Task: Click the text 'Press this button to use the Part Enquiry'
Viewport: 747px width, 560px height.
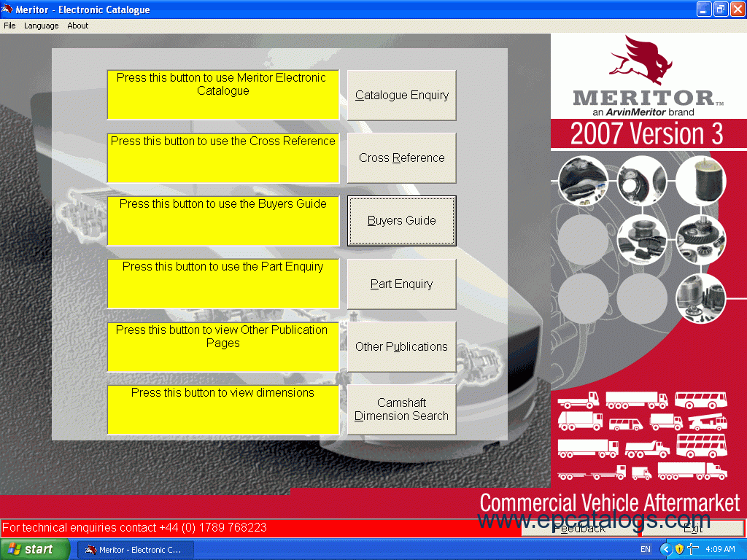Action: 223,267
